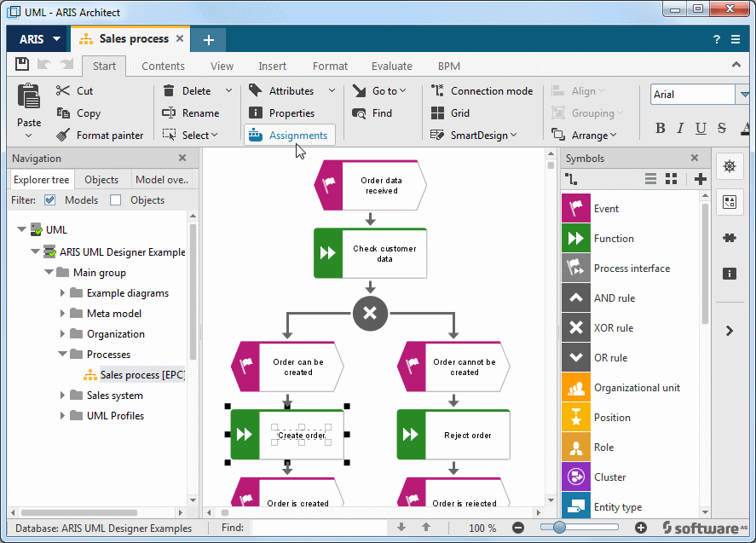The height and width of the screenshot is (543, 756).
Task: Open the Arial font combo box
Action: point(700,95)
